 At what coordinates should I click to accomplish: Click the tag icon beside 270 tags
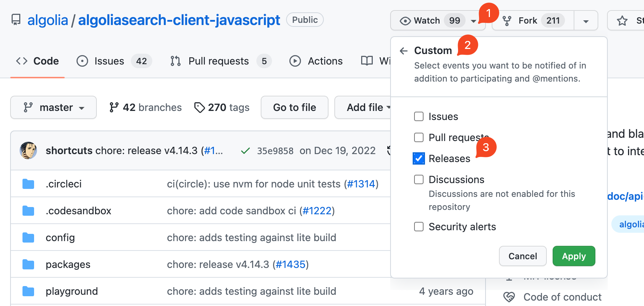tap(199, 107)
